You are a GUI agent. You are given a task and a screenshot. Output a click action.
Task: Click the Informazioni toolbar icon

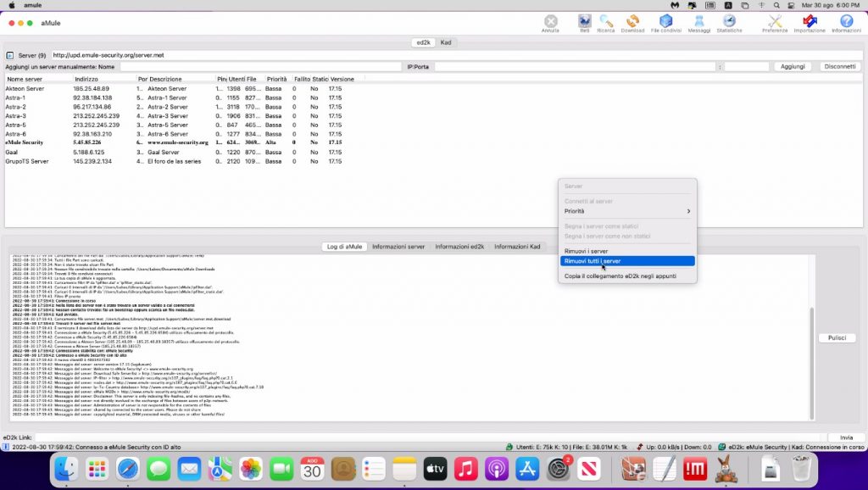[x=845, y=22]
